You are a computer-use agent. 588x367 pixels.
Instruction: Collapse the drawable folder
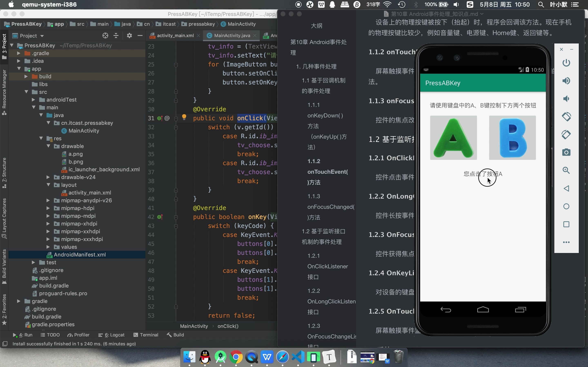(x=48, y=146)
